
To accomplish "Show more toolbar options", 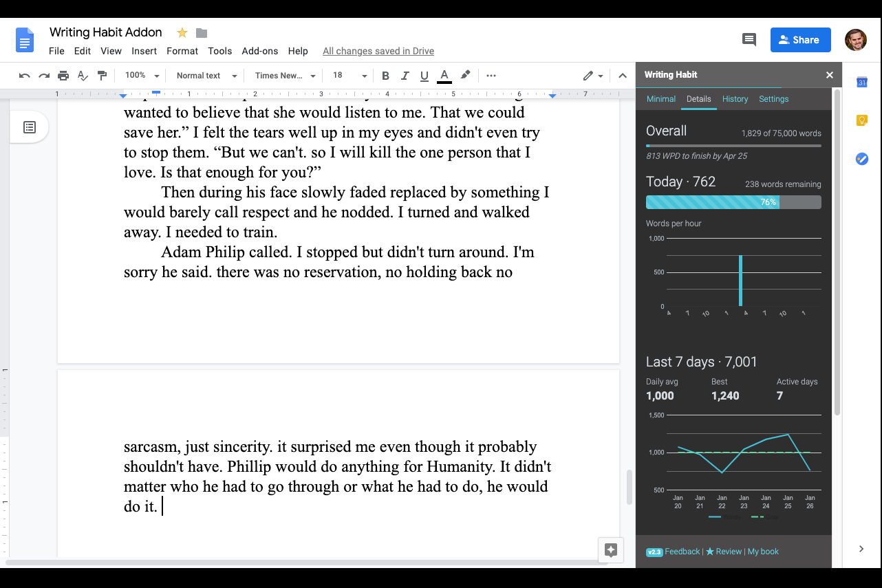I will coord(491,76).
